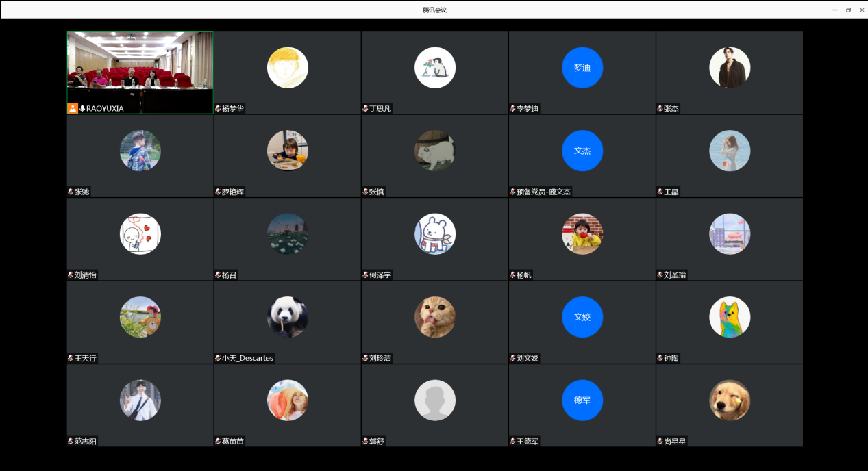Screen dimensions: 868x471
Task: Select RAOYUXIA's live video feed
Action: click(x=140, y=67)
